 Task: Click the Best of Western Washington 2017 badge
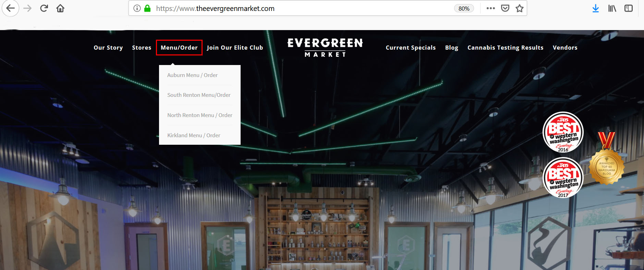(563, 178)
